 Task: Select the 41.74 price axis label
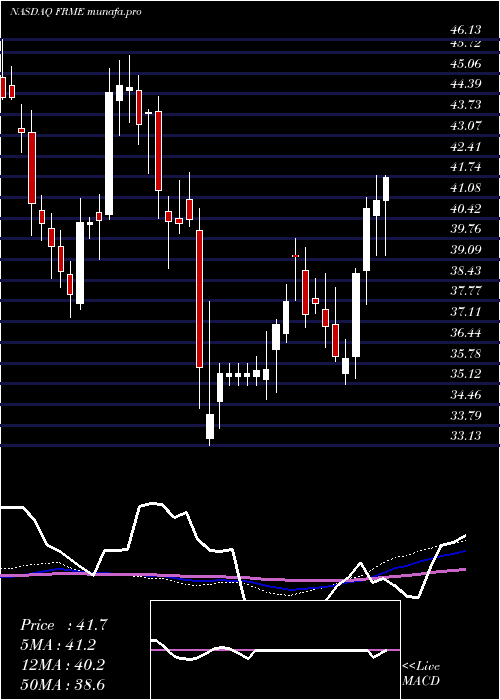[x=466, y=167]
